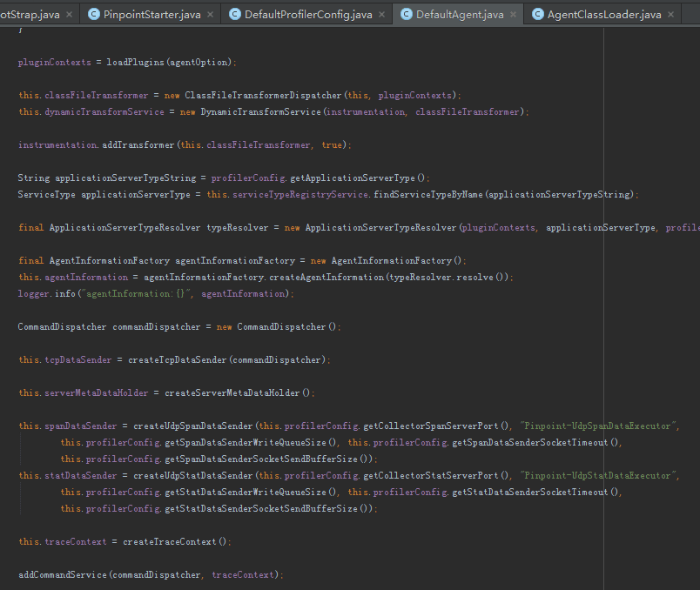Click the findServiceTypeByName method call

click(x=428, y=194)
